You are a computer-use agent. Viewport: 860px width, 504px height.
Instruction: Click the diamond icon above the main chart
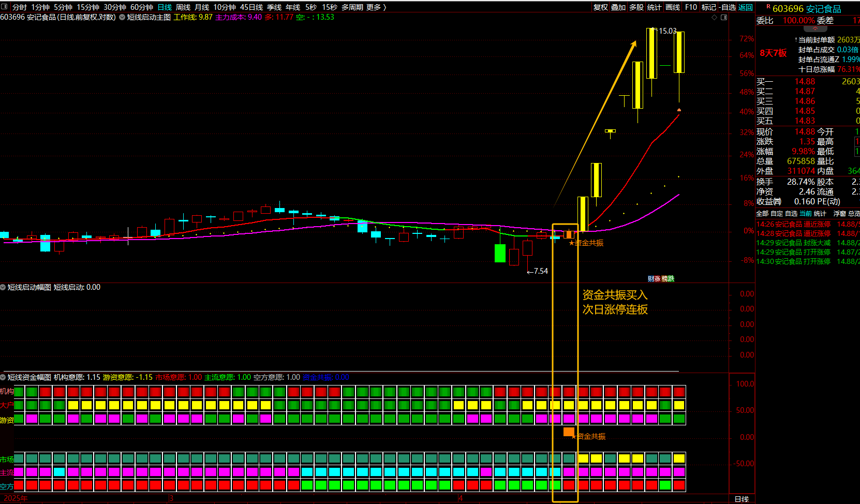[x=715, y=17]
